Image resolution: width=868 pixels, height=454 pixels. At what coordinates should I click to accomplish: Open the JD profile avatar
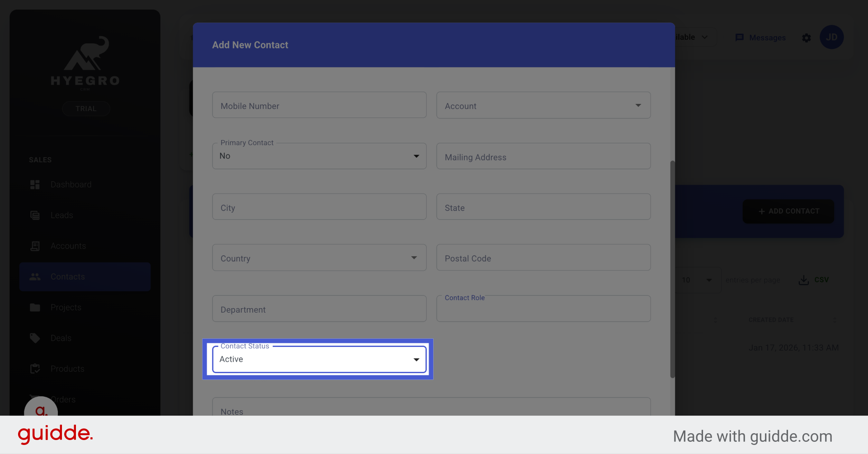click(x=832, y=37)
